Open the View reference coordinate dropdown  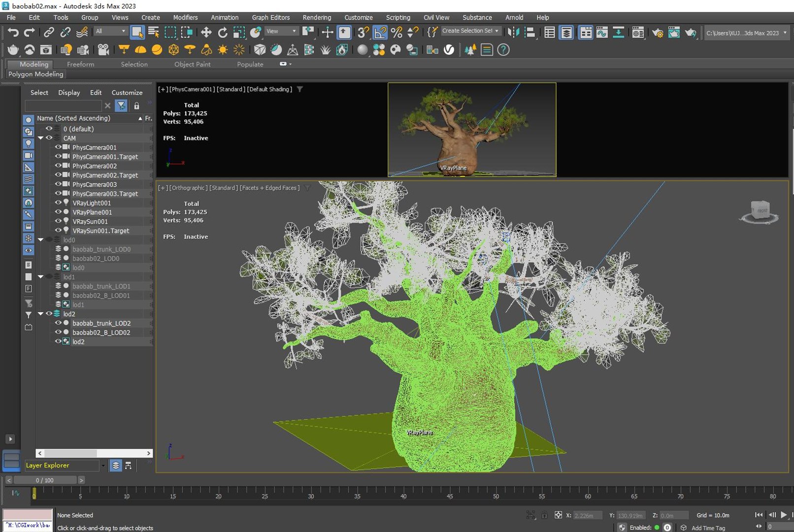point(282,31)
